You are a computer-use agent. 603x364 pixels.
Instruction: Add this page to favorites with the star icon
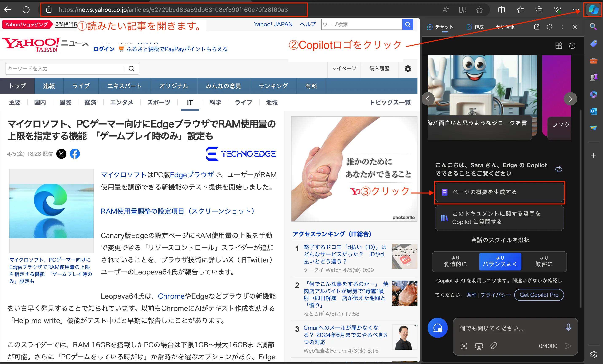[479, 10]
